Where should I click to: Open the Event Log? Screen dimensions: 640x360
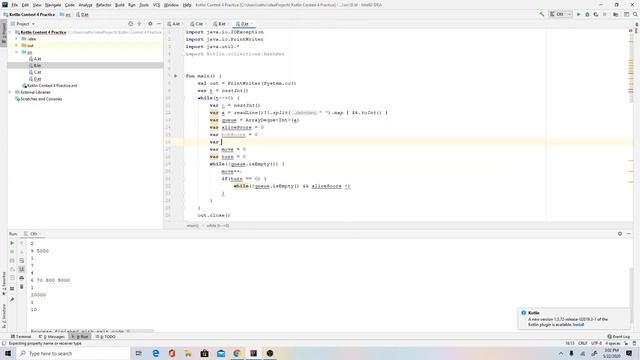(618, 336)
